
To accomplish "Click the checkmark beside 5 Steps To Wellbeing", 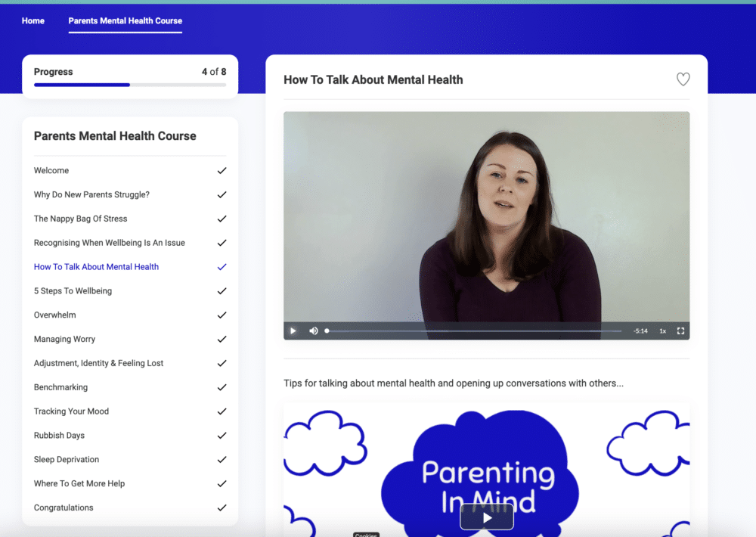I will pyautogui.click(x=222, y=291).
